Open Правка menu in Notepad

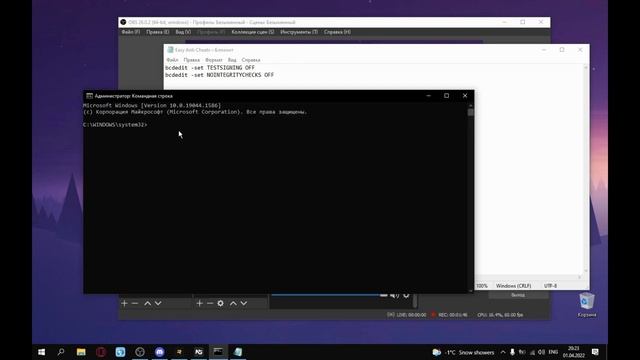pos(191,60)
